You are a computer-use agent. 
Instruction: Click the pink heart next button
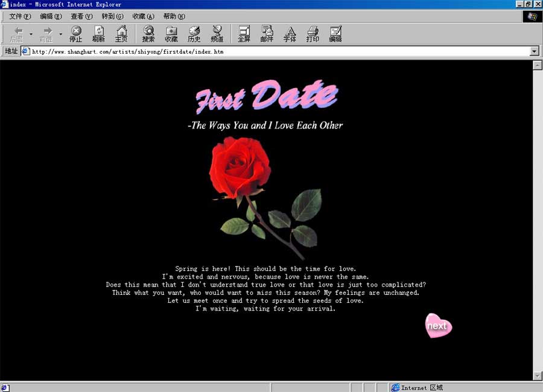[438, 326]
